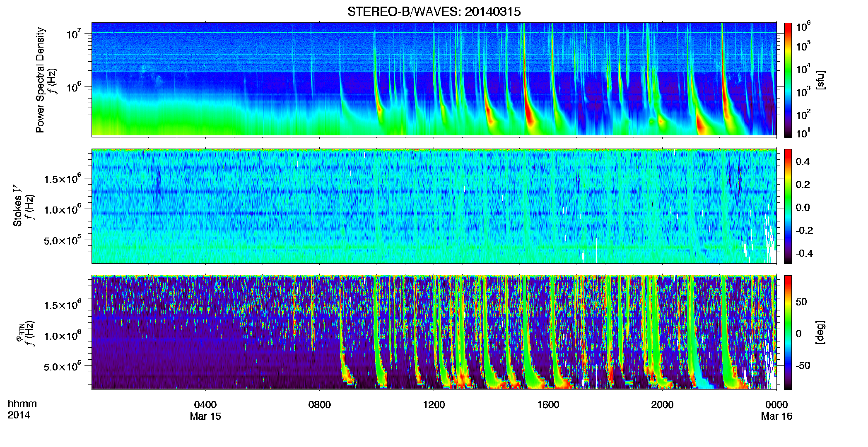Click the Stokes V axis label
Viewport: 868px width, 447px height.
coord(17,206)
